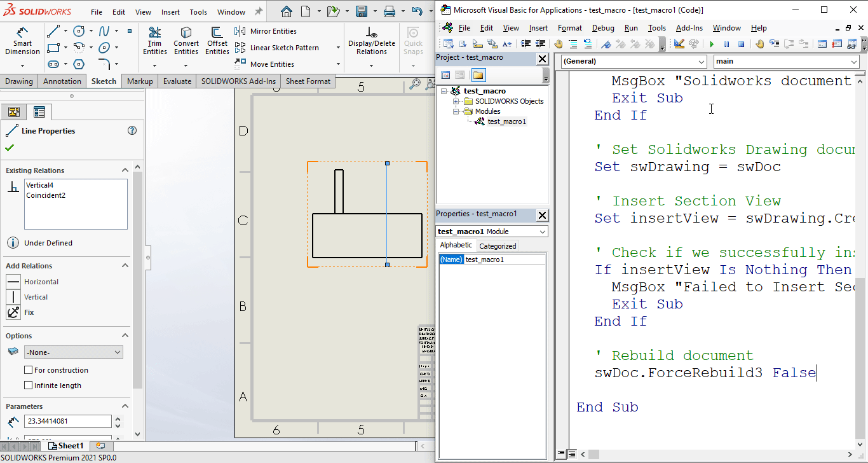Select the Circle sketch tool
Image resolution: width=868 pixels, height=463 pixels.
[x=78, y=30]
